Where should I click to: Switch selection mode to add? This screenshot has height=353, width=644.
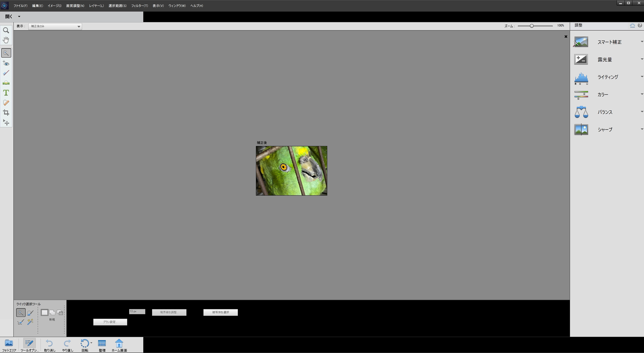(52, 312)
